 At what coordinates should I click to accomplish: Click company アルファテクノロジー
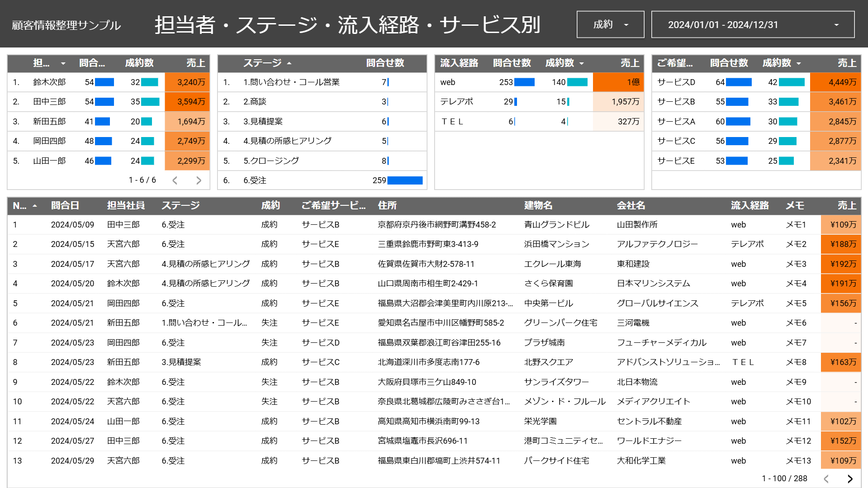(x=657, y=244)
